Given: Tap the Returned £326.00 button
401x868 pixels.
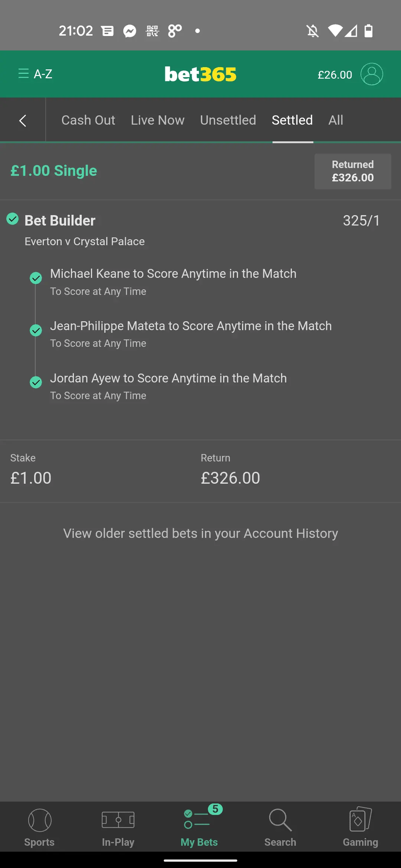Looking at the screenshot, I should 353,171.
